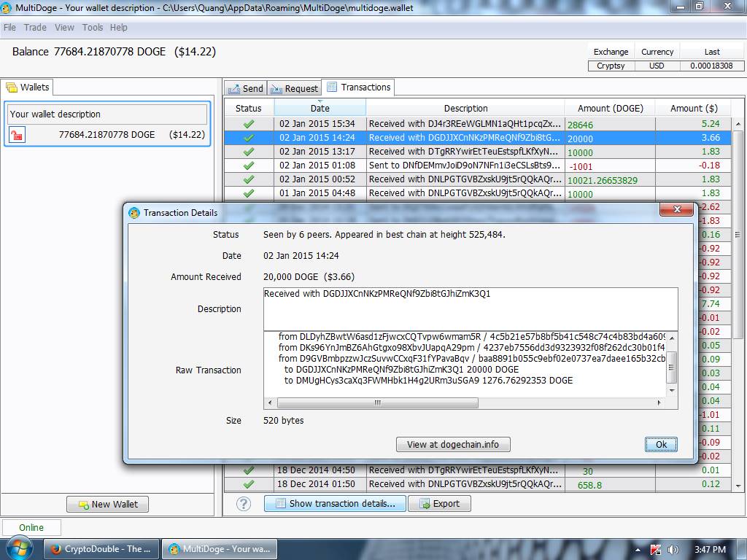
Task: Open the File menu
Action: tap(9, 28)
